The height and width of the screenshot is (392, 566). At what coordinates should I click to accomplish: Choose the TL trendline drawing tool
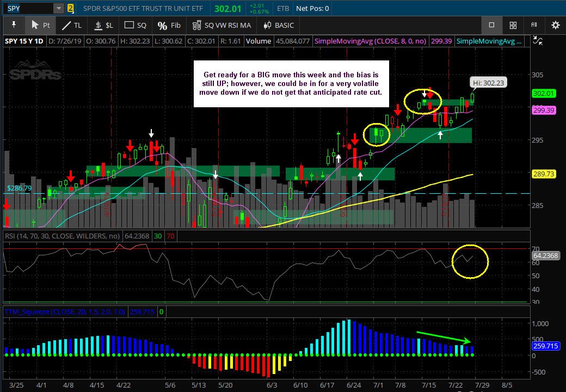pos(72,25)
